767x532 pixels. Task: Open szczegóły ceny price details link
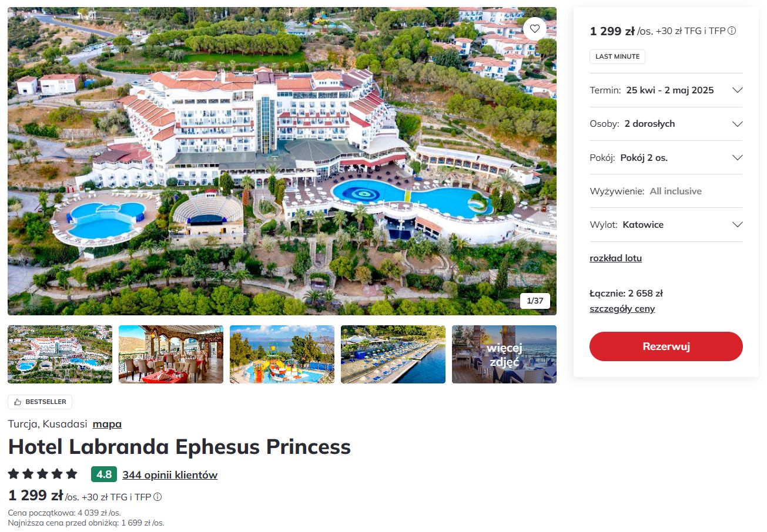click(622, 309)
